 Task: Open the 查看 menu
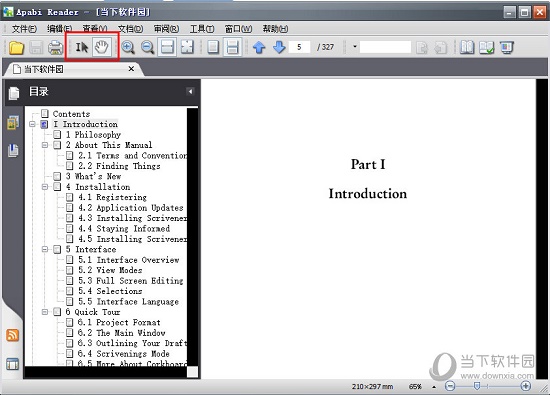coord(95,29)
